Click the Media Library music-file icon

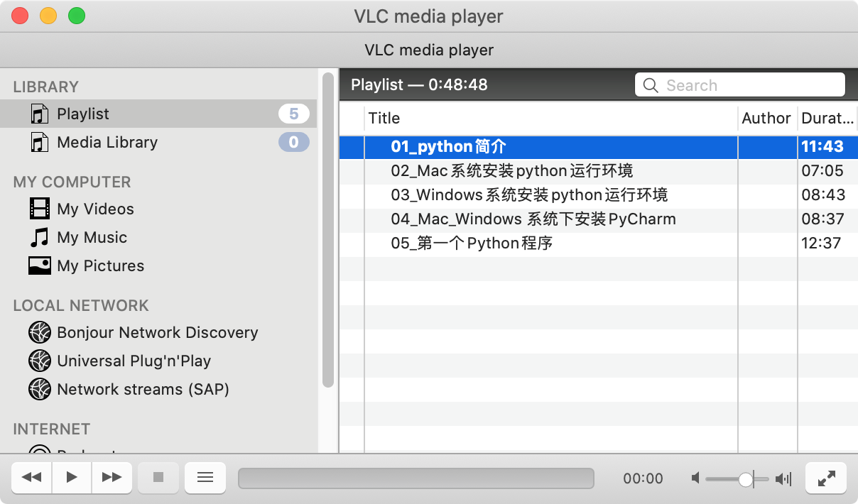tap(39, 142)
